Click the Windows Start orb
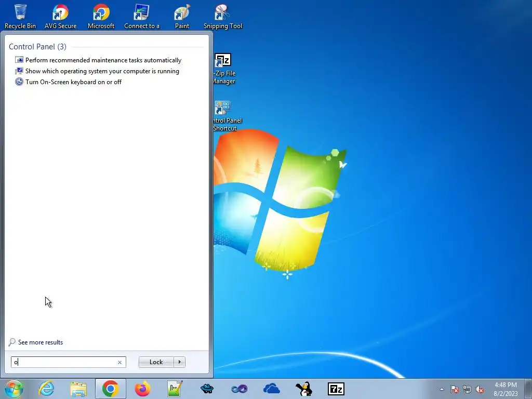Image resolution: width=532 pixels, height=399 pixels. pos(14,389)
